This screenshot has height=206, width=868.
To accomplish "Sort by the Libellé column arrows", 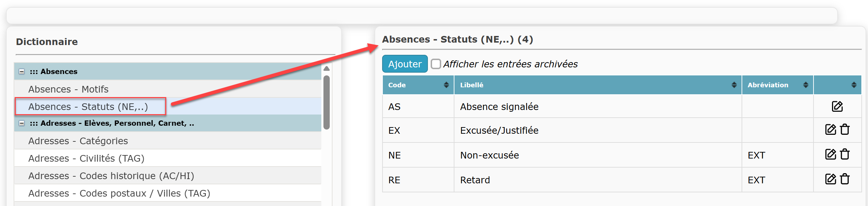I will point(734,85).
